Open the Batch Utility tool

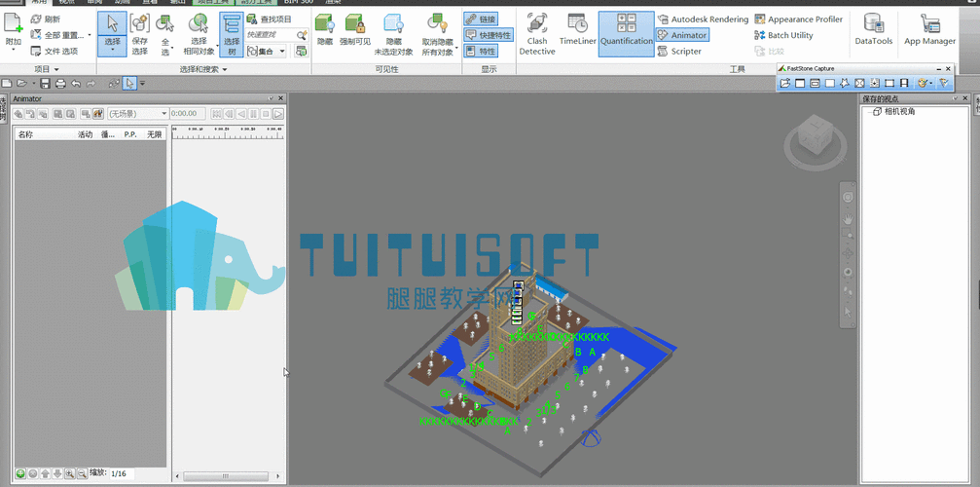tap(783, 35)
